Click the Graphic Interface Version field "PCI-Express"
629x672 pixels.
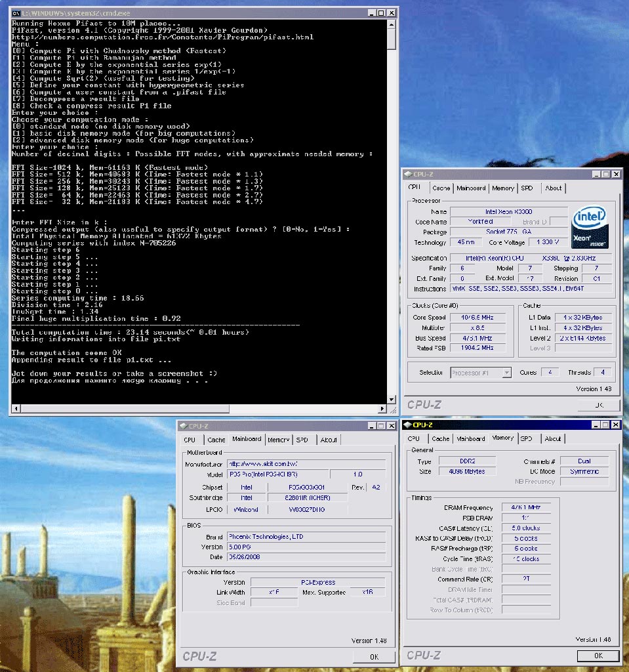[318, 583]
